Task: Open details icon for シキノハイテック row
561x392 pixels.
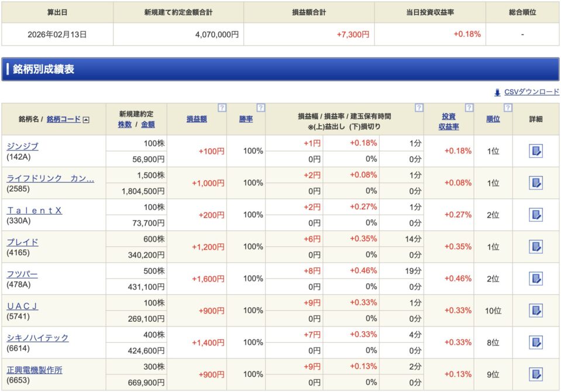Action: click(x=536, y=342)
